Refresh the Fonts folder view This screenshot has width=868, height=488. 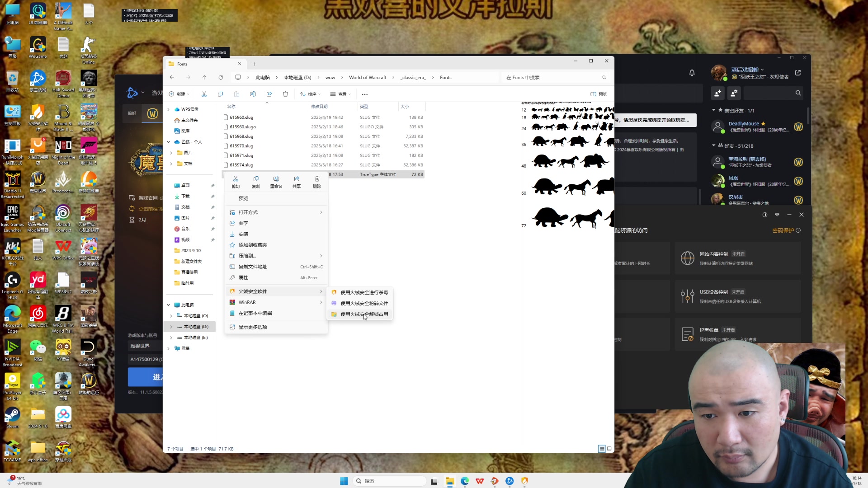coord(221,77)
